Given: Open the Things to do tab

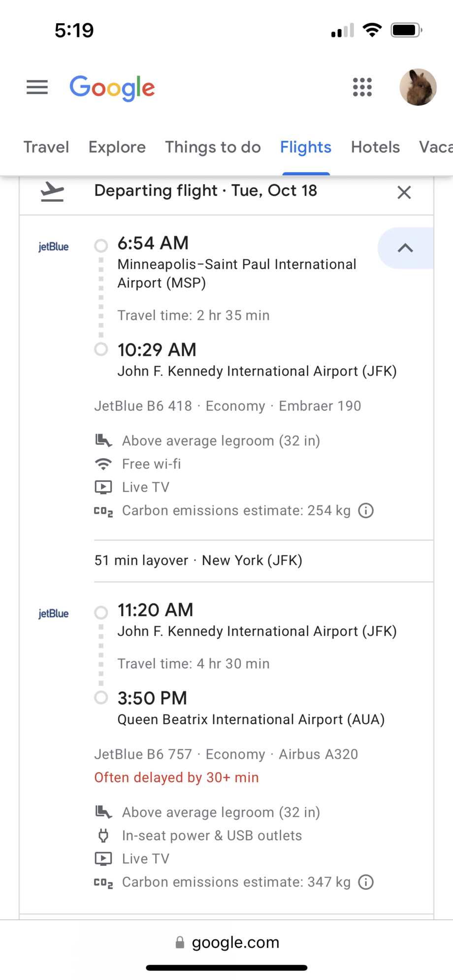Looking at the screenshot, I should 213,147.
